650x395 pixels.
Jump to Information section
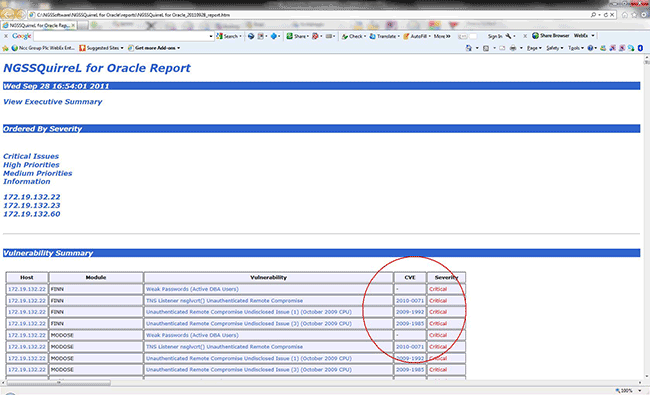(27, 182)
